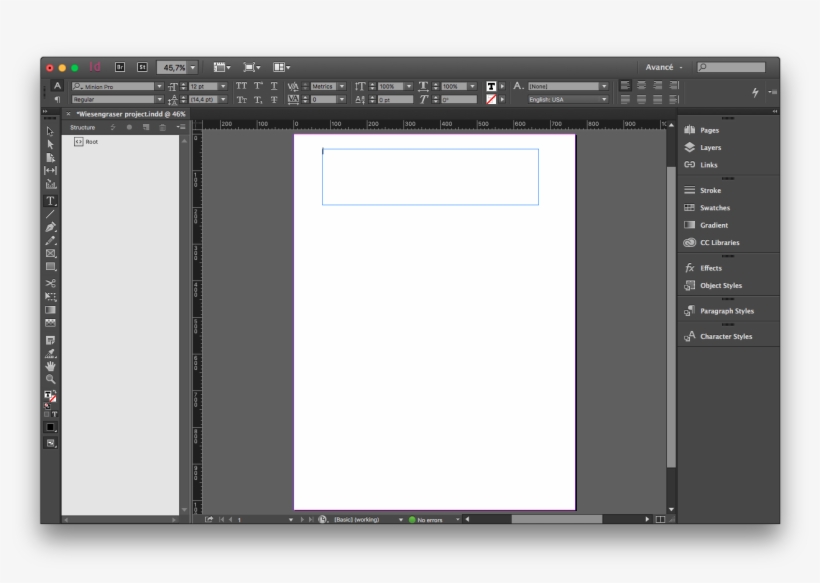Image resolution: width=820 pixels, height=583 pixels.
Task: Select the Selection tool arrow
Action: pyautogui.click(x=49, y=132)
